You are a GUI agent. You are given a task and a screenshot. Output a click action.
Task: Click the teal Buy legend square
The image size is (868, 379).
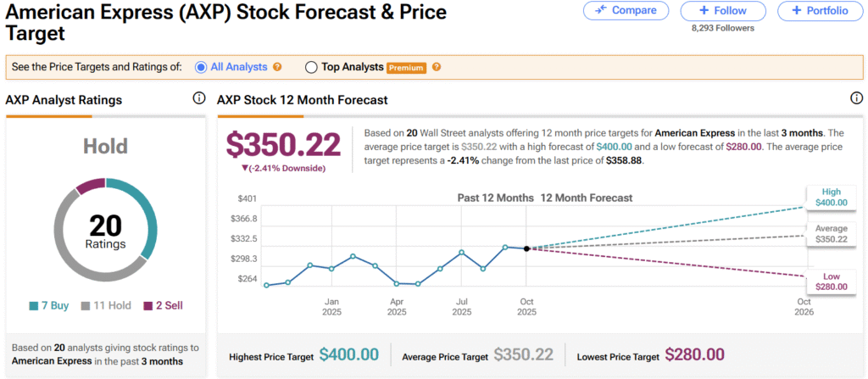(x=33, y=305)
